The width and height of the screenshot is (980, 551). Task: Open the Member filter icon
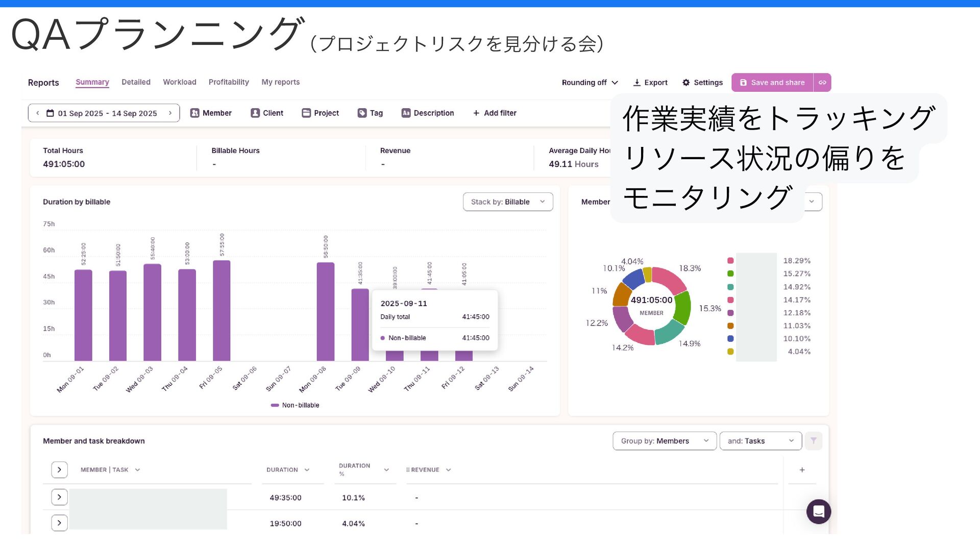194,113
